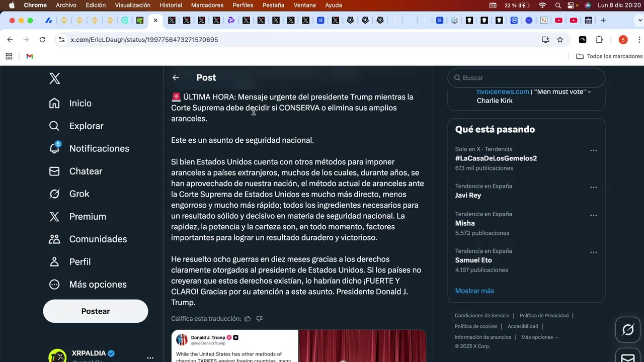Open the Javi Rey trend

[x=468, y=195]
